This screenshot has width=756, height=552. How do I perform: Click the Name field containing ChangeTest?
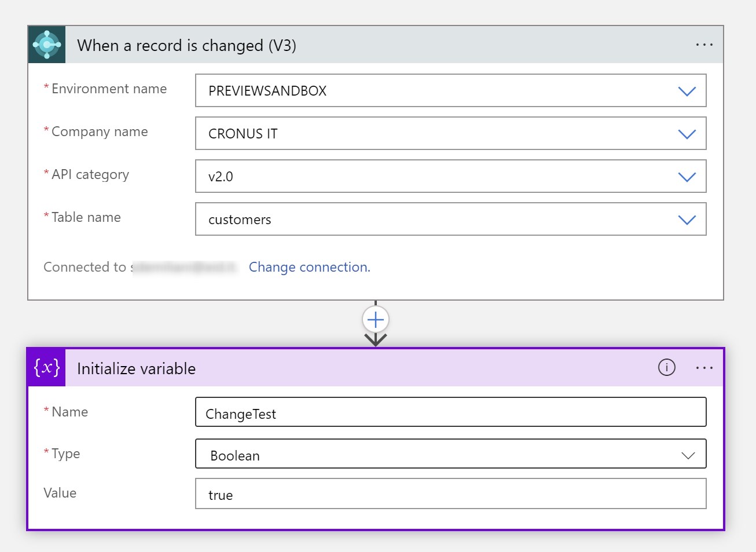450,413
